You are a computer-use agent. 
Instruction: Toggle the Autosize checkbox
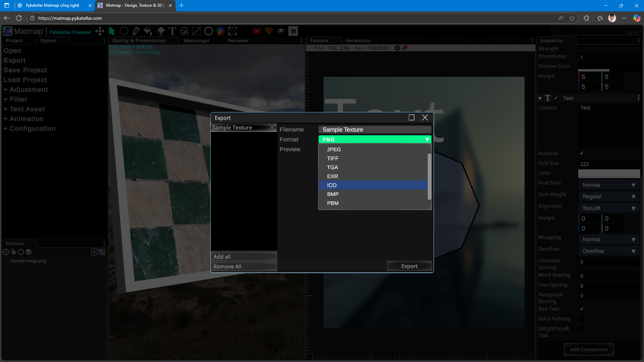(582, 153)
